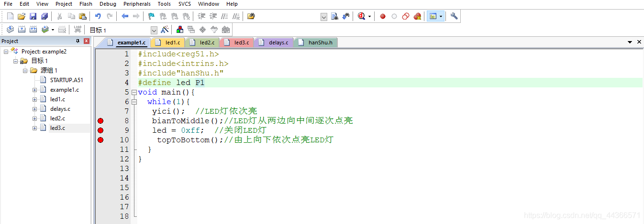Navigate backwards with blue arrow
This screenshot has width=644, height=224.
point(125,16)
